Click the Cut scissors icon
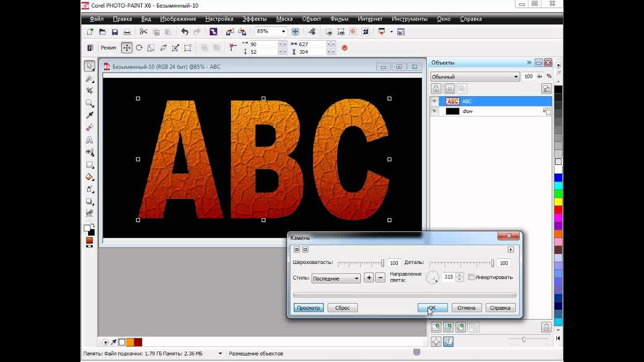 pyautogui.click(x=143, y=32)
